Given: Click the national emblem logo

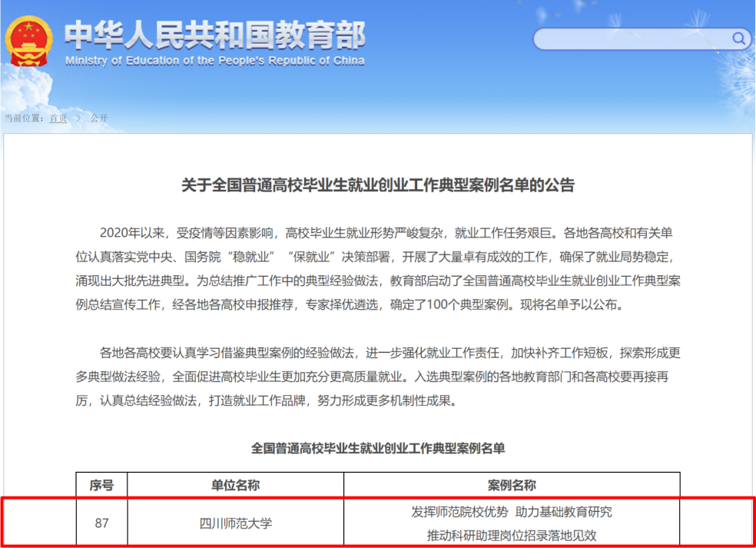Looking at the screenshot, I should click(x=28, y=42).
